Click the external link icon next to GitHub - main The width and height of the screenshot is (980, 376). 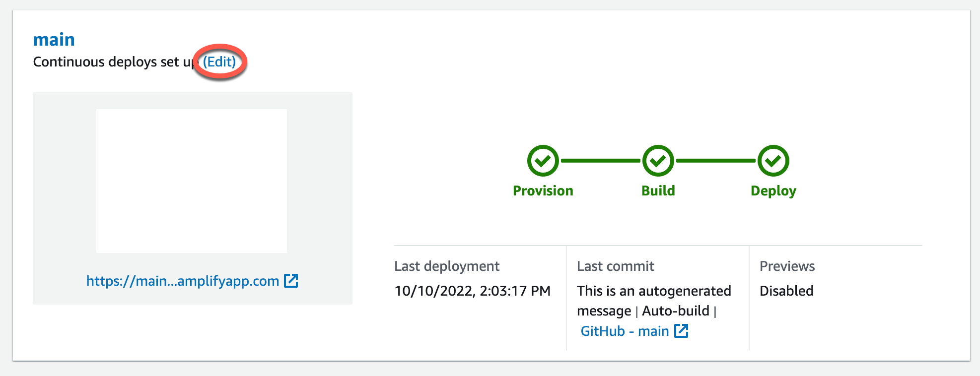682,330
